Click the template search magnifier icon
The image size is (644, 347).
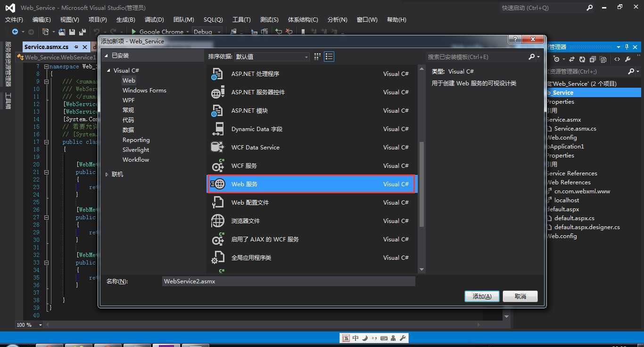click(531, 57)
